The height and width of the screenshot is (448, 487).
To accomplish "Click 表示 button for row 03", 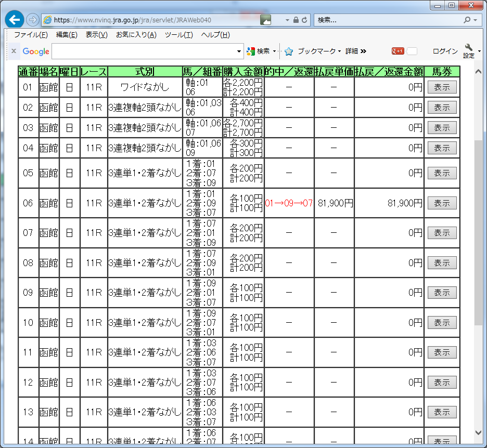I will click(442, 127).
